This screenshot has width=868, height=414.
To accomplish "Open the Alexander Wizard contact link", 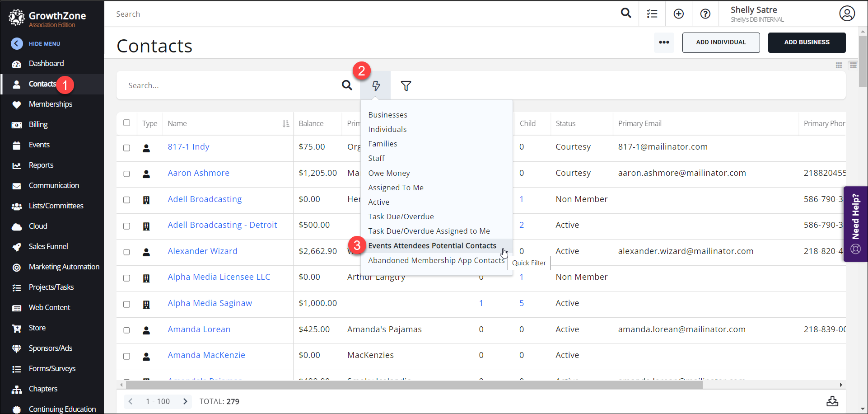I will (x=202, y=251).
